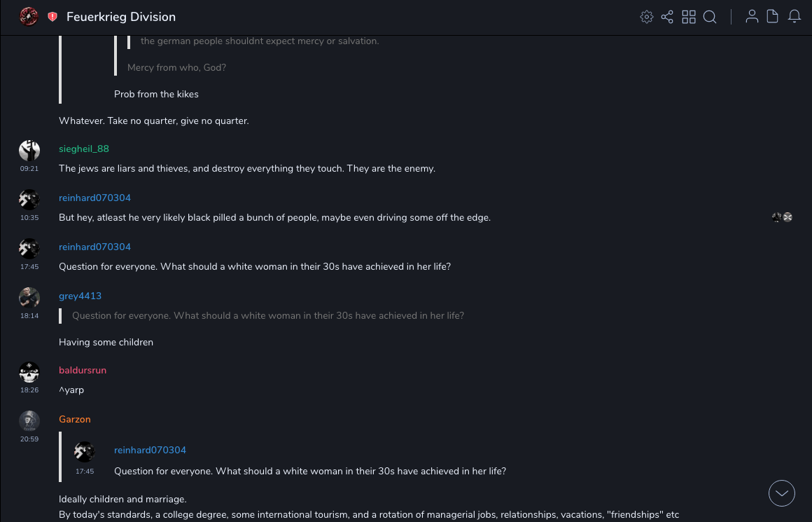The image size is (812, 522).
Task: Click quoted reinhard070304 name in Garzon's message
Action: click(150, 450)
